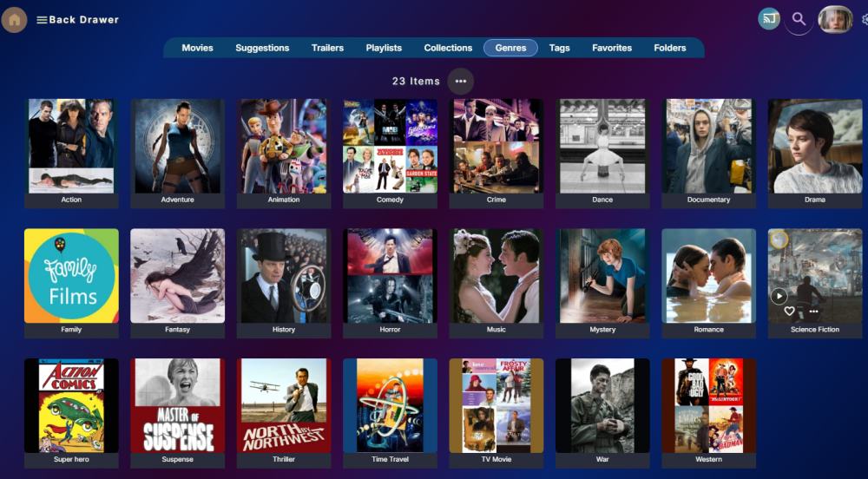Open settings gear at top right
Screen dimensions: 868x479
click(865, 19)
